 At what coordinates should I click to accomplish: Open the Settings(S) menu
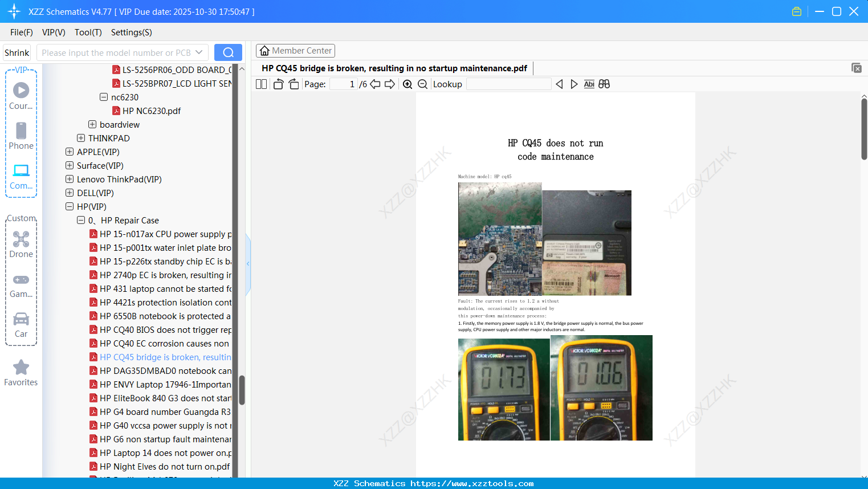pyautogui.click(x=132, y=32)
